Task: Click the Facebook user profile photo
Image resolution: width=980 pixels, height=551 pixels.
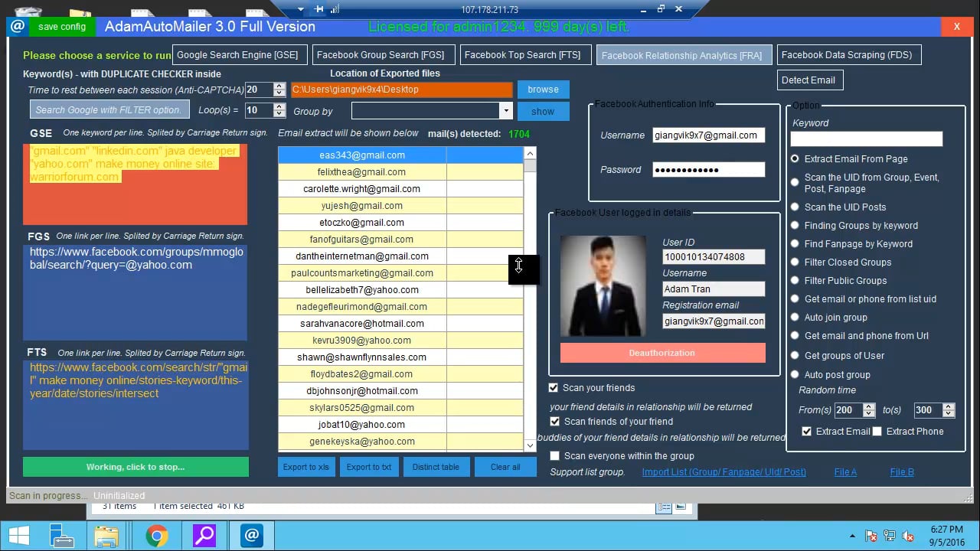Action: [603, 286]
